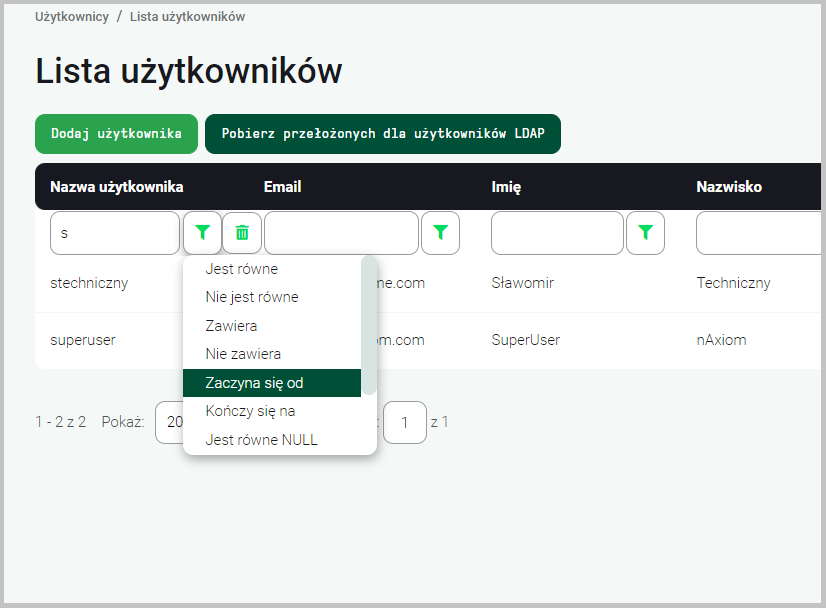The width and height of the screenshot is (826, 608).
Task: Open the filter funnel for Email column
Action: 440,232
